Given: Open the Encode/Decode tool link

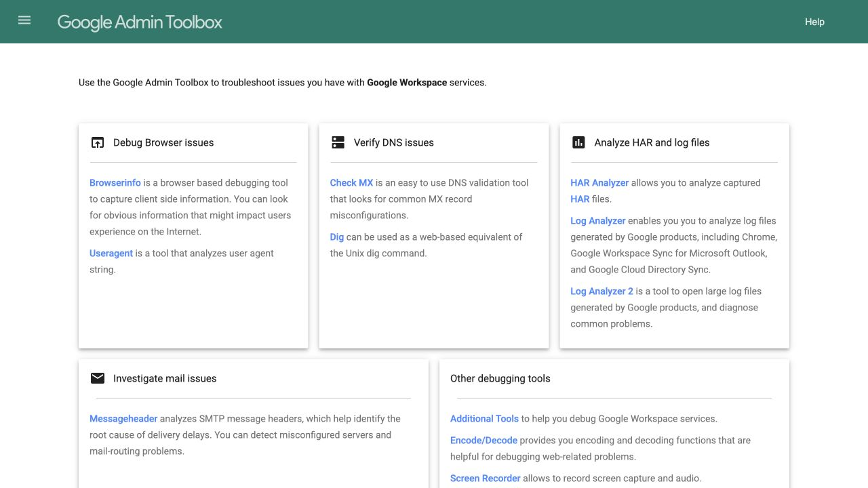Looking at the screenshot, I should click(x=484, y=441).
